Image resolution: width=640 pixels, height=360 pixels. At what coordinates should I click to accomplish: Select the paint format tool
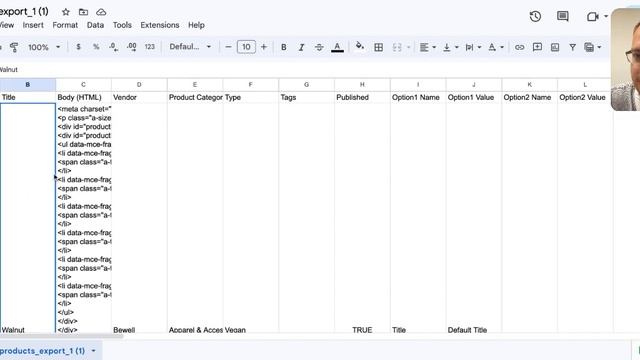[x=14, y=47]
